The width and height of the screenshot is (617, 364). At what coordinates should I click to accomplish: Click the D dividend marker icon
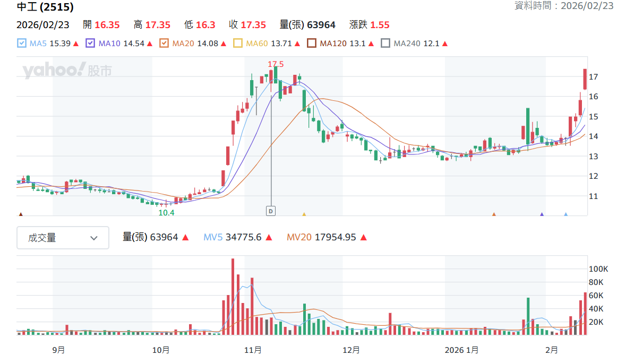click(271, 211)
